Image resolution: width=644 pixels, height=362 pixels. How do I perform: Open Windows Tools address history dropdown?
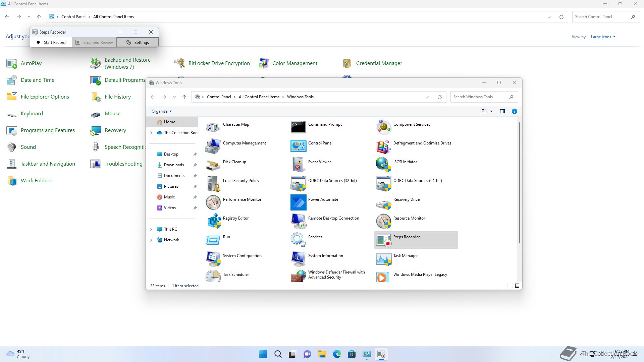(427, 97)
